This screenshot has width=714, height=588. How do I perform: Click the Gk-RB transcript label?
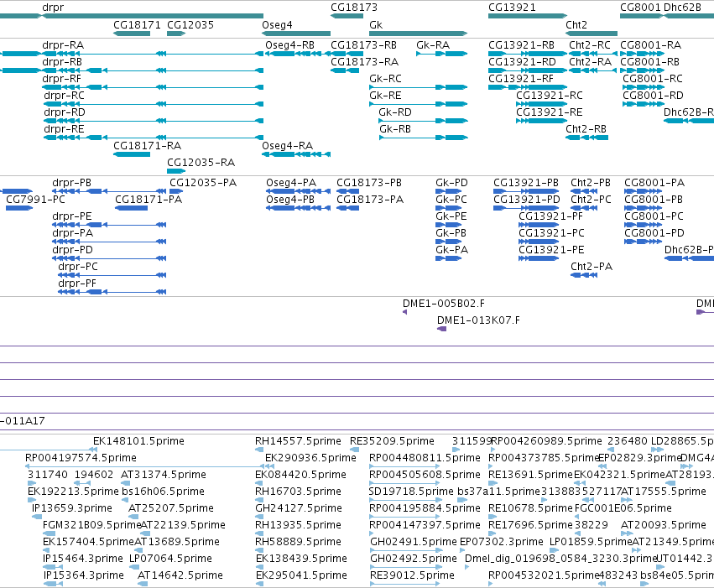click(395, 129)
